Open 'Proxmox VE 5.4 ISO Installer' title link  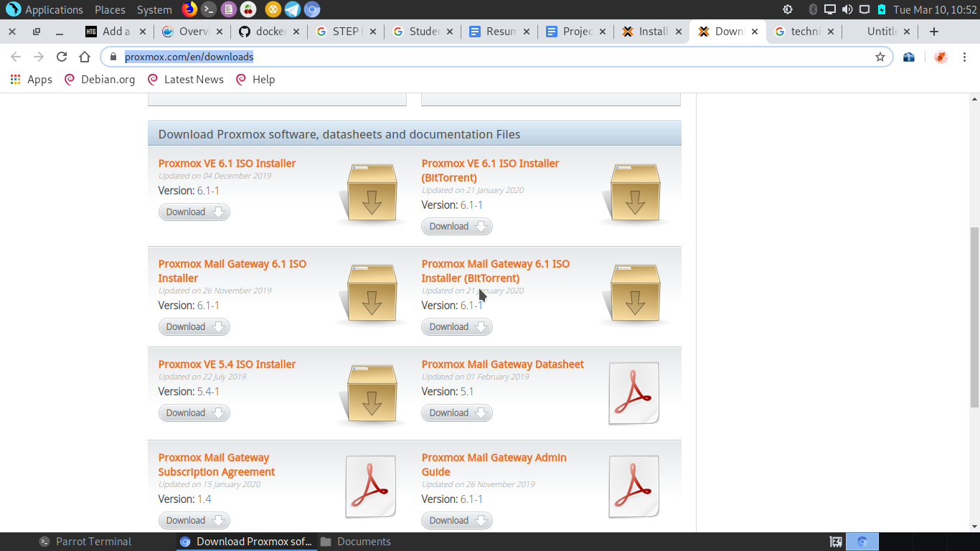click(x=227, y=364)
